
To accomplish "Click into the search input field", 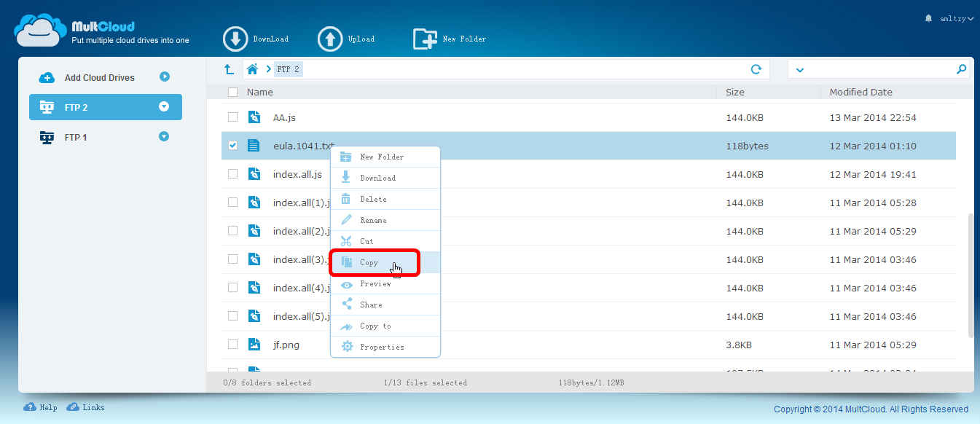I will point(879,69).
